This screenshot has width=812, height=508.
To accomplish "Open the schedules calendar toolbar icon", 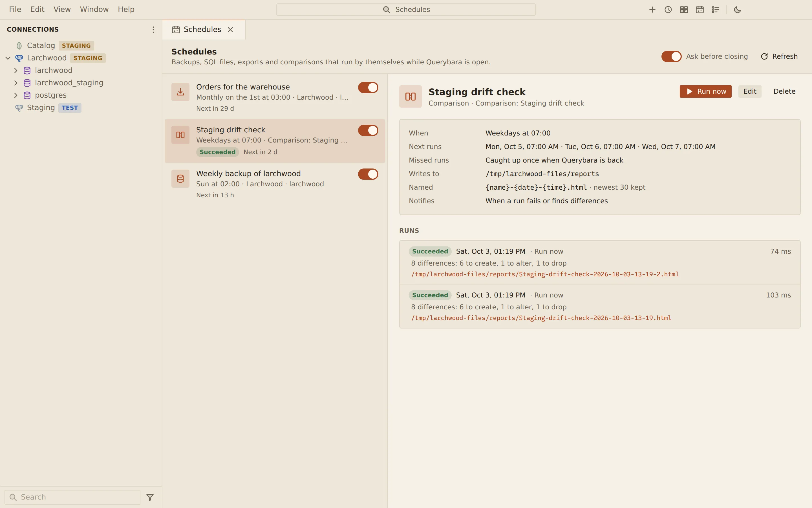I will click(699, 10).
